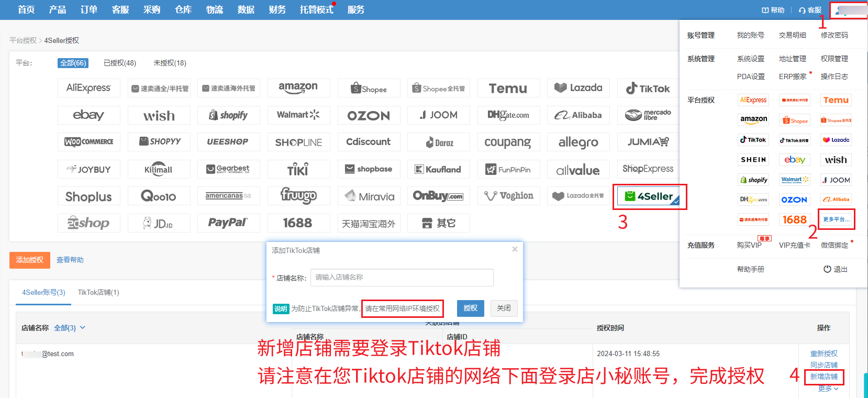Go to 平台授权 breadcrumb link
This screenshot has width=868, height=398.
click(x=23, y=40)
